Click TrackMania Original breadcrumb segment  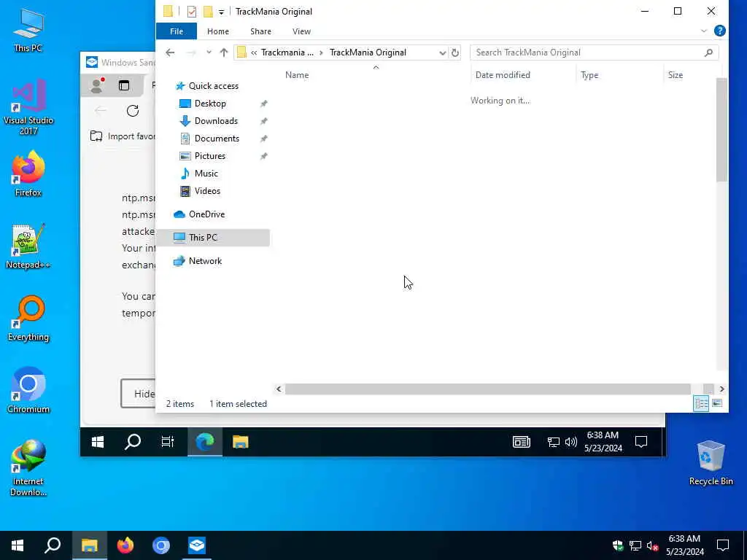pyautogui.click(x=368, y=52)
